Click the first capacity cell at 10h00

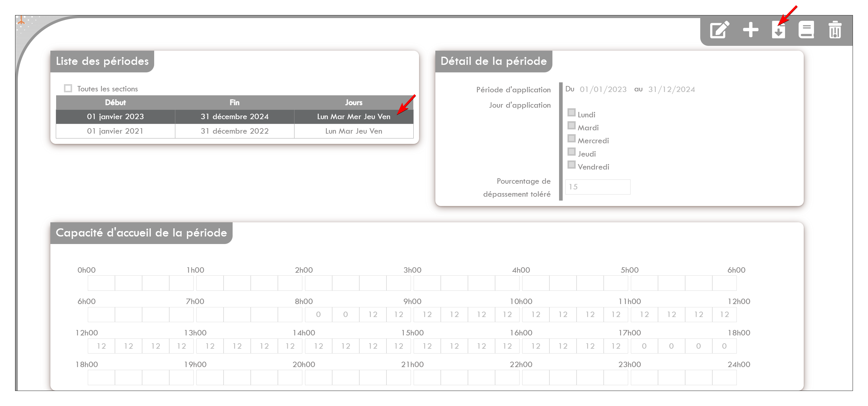click(536, 314)
